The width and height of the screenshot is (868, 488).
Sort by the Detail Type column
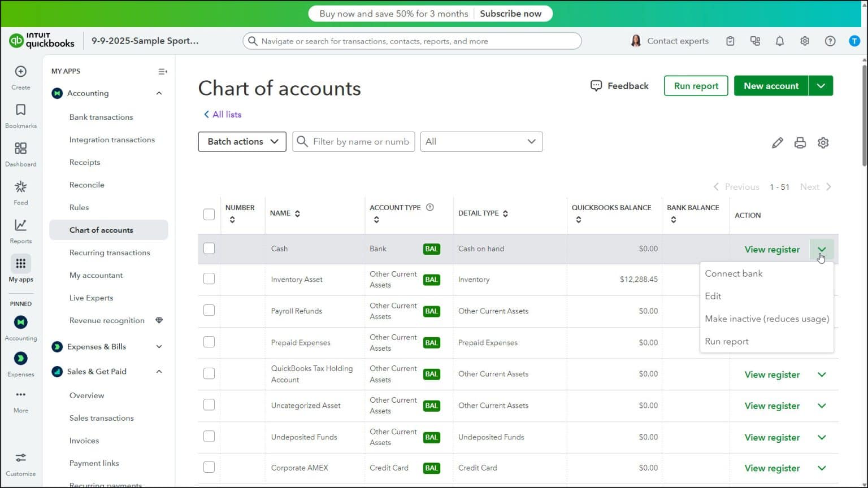point(483,213)
